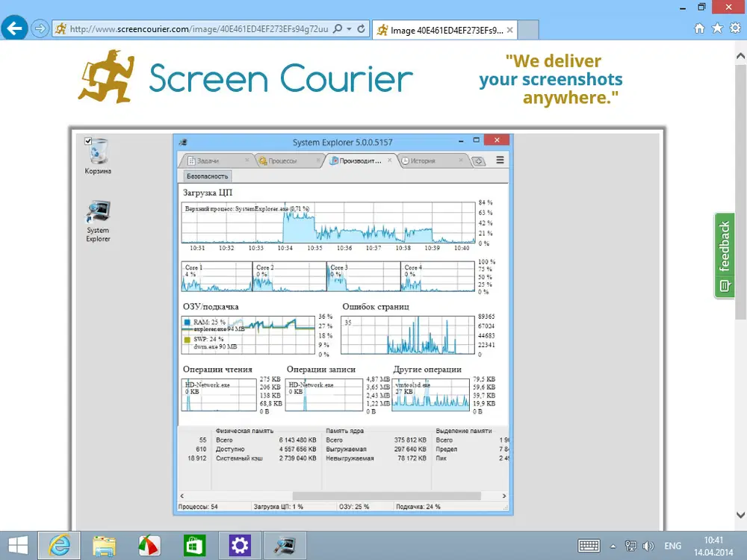Expand the touch keyboard in the system tray

coord(589,546)
